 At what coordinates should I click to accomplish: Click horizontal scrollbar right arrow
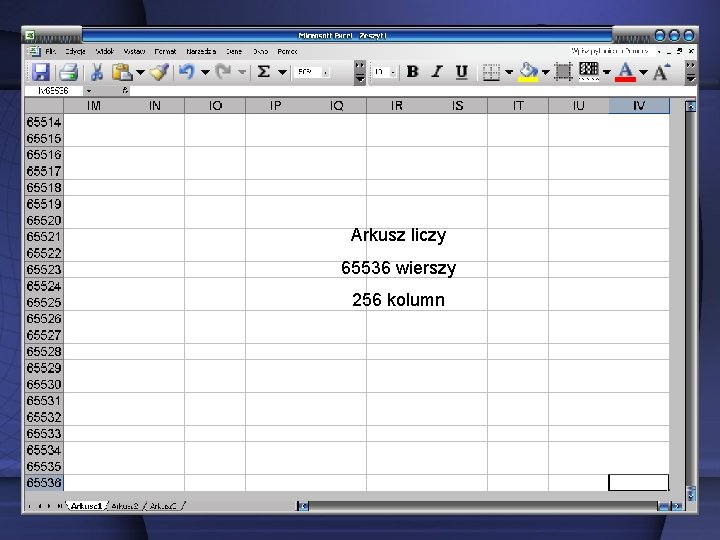676,506
